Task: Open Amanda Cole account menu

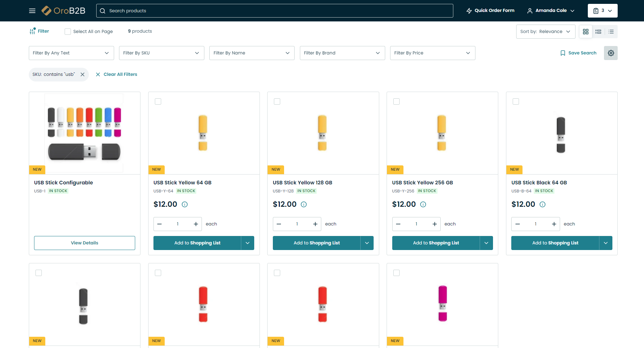Action: 551,11
